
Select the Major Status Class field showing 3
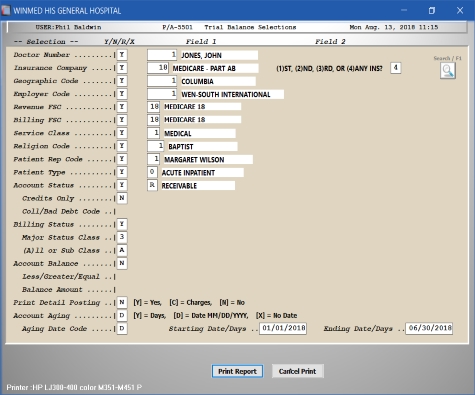click(x=122, y=237)
